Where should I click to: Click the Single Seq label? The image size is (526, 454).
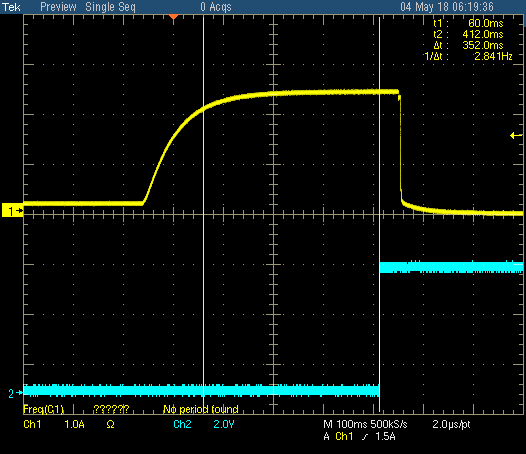(110, 7)
